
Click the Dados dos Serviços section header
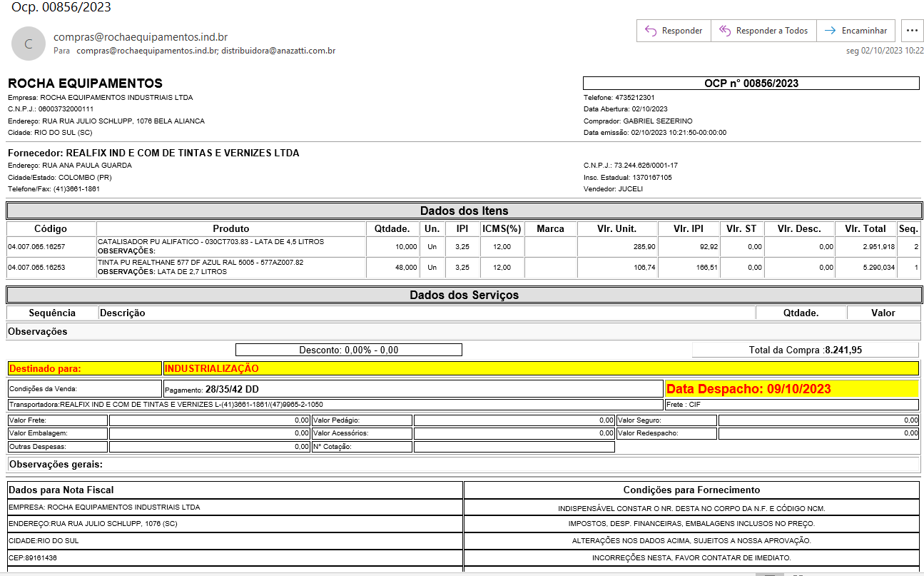[x=463, y=295]
